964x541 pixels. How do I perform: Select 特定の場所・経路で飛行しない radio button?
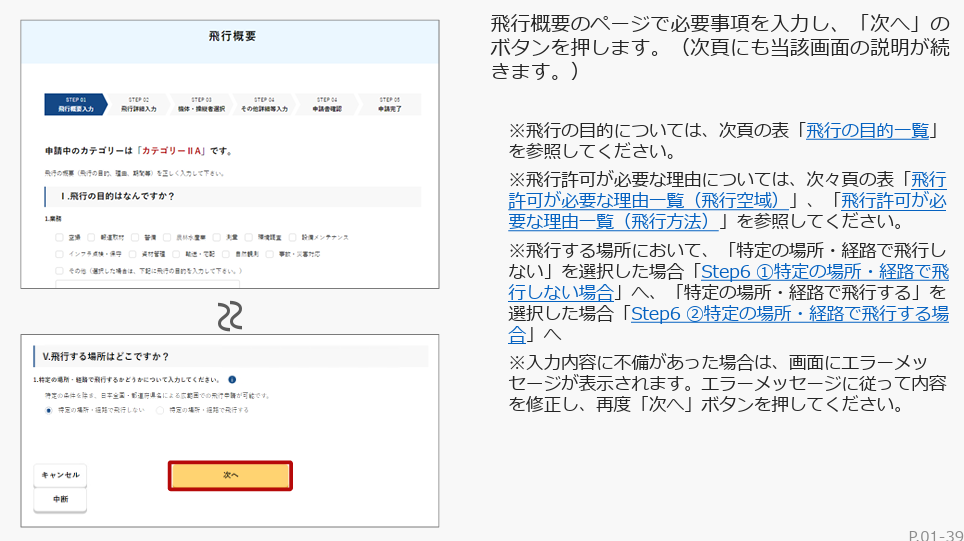[x=49, y=410]
